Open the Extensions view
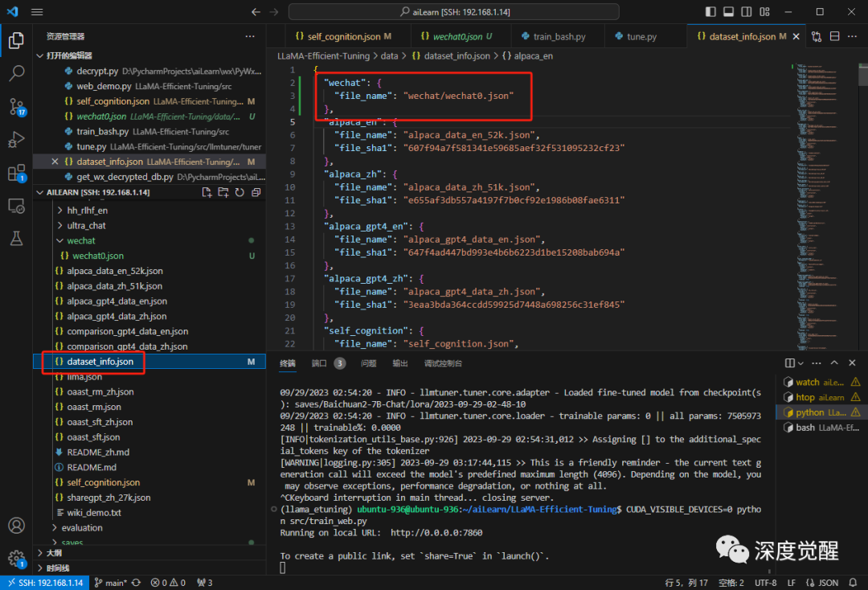868x590 pixels. (x=17, y=173)
